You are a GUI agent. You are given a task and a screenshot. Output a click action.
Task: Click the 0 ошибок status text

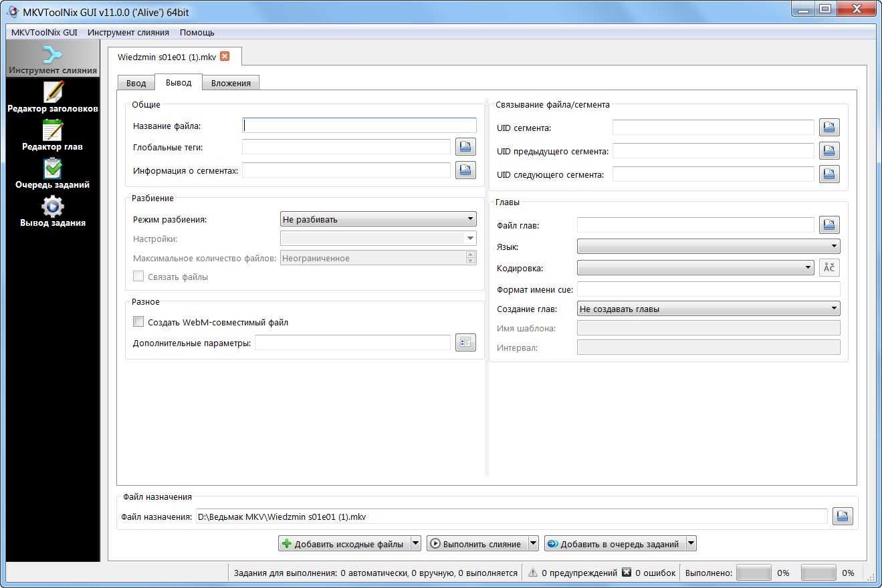(x=655, y=573)
